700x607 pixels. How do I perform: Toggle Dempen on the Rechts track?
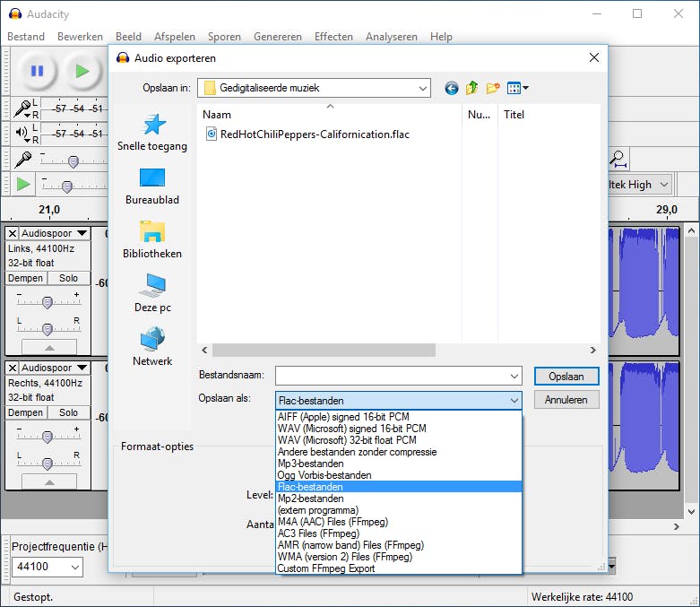(25, 412)
